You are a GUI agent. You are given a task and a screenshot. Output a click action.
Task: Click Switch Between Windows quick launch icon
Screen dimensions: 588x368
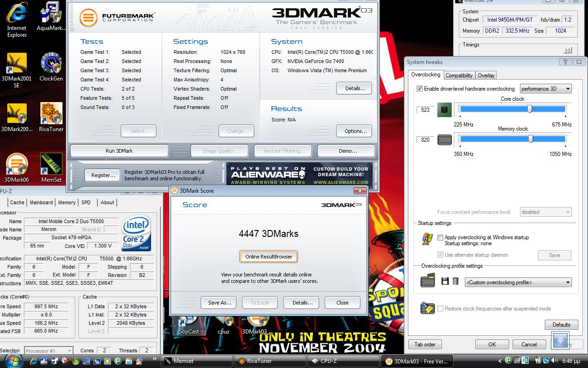coord(97,361)
